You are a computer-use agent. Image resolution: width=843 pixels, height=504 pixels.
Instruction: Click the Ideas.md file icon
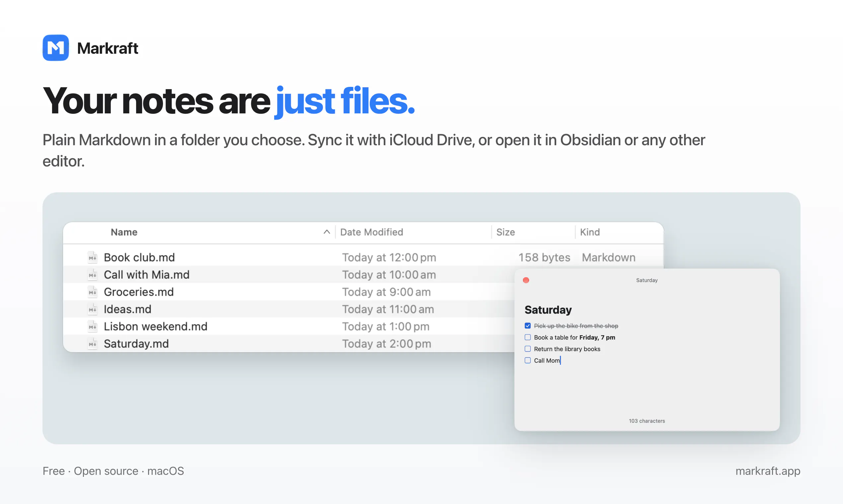[x=93, y=309]
